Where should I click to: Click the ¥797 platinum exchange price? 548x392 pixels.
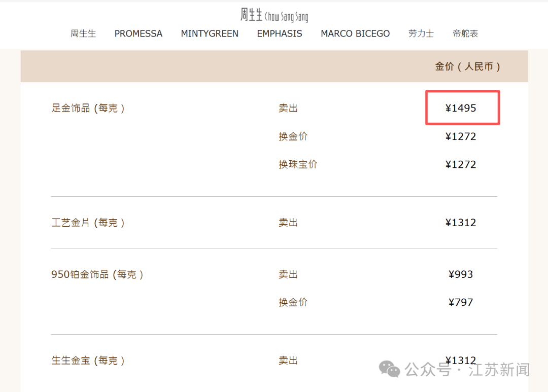click(461, 302)
